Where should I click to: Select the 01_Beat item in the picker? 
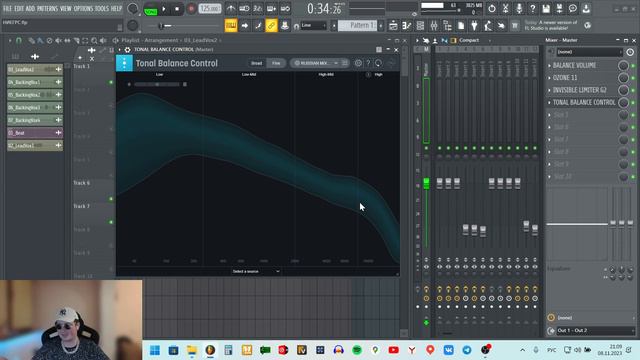click(x=35, y=133)
